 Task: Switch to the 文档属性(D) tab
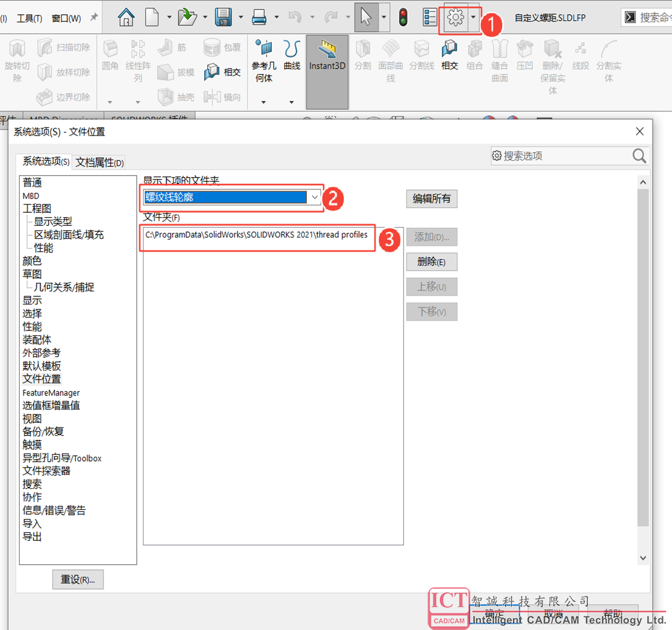pyautogui.click(x=100, y=162)
